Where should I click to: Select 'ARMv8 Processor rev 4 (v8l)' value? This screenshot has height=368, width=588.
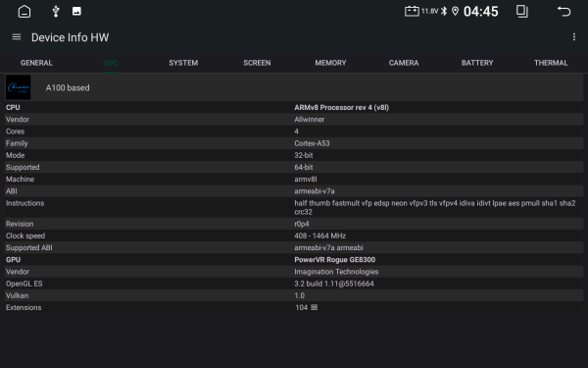342,107
